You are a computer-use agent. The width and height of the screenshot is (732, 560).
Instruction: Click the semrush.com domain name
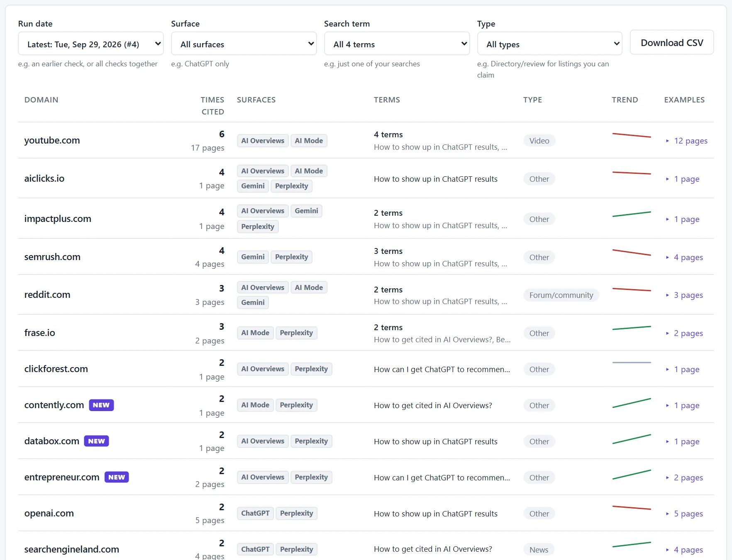(x=52, y=257)
